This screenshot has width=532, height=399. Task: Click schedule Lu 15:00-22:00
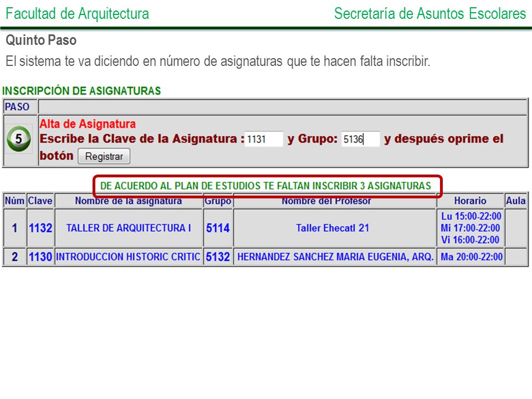tap(471, 216)
